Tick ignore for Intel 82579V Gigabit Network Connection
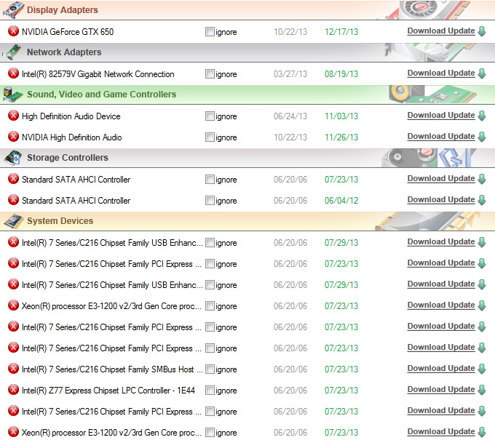 click(x=210, y=74)
